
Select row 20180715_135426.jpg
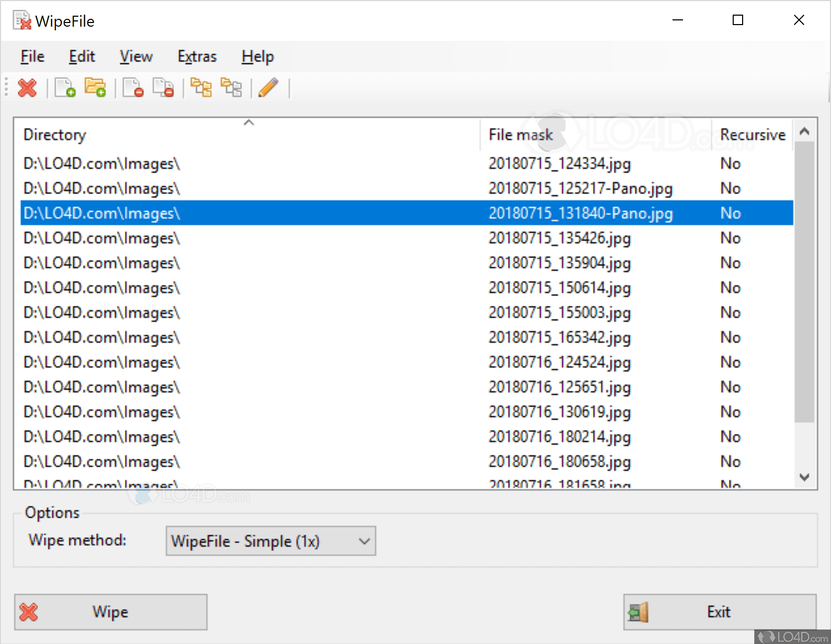[407, 238]
